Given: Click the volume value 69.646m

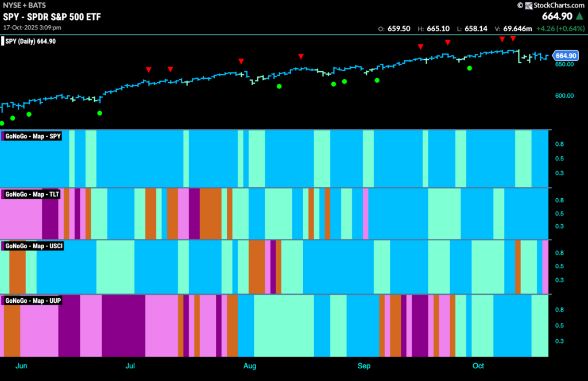Looking at the screenshot, I should point(517,29).
